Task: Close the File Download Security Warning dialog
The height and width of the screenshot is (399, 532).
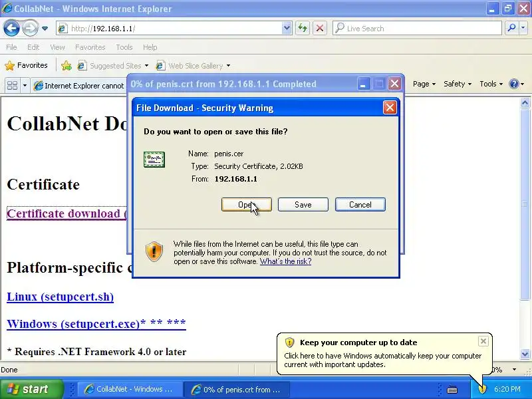Action: 390,108
